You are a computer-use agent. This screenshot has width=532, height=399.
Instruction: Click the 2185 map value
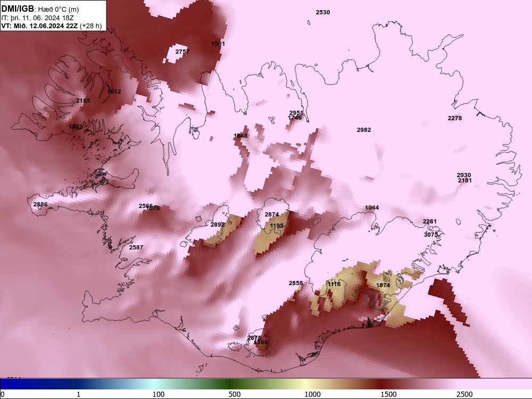[83, 101]
